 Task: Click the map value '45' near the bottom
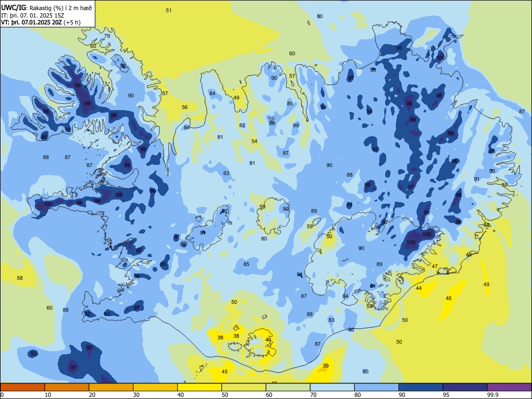(225, 372)
